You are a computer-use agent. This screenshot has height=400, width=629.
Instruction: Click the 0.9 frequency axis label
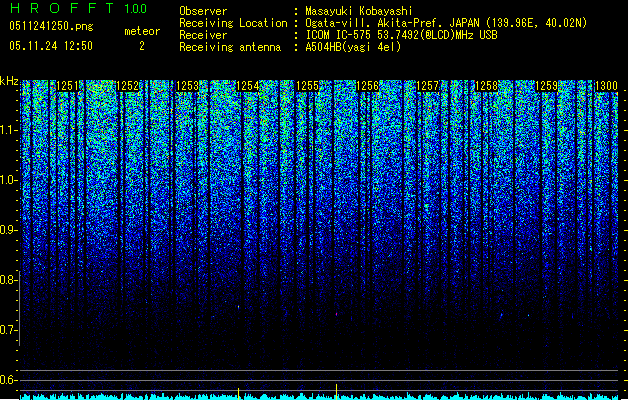pyautogui.click(x=8, y=230)
